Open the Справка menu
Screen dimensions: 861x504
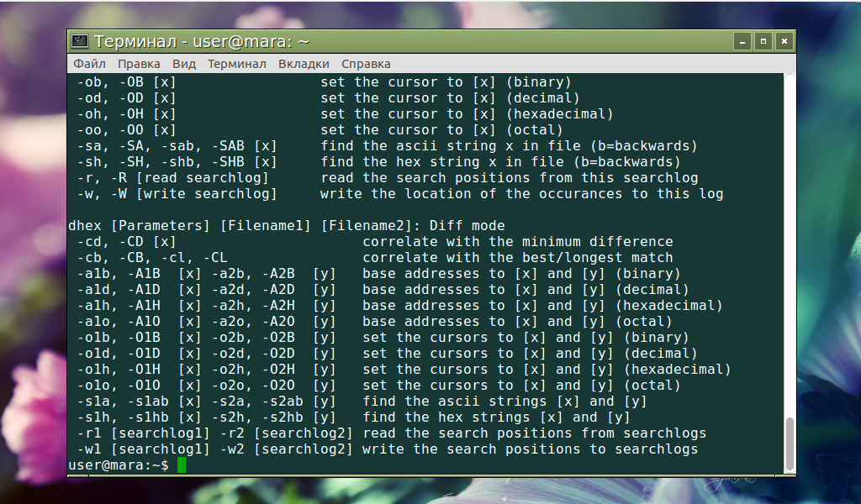(x=366, y=64)
